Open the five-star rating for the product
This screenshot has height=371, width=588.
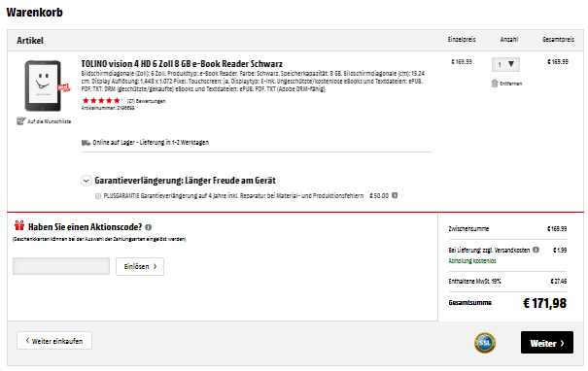tap(102, 100)
